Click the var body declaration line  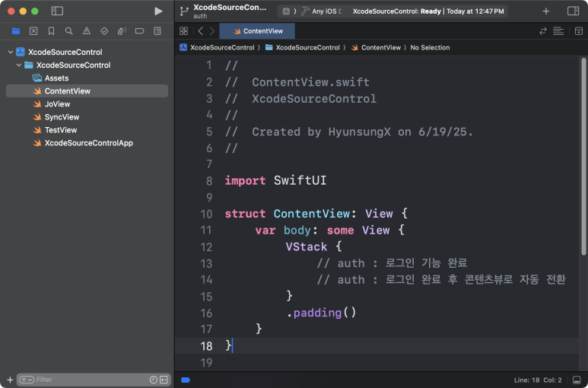coord(329,231)
